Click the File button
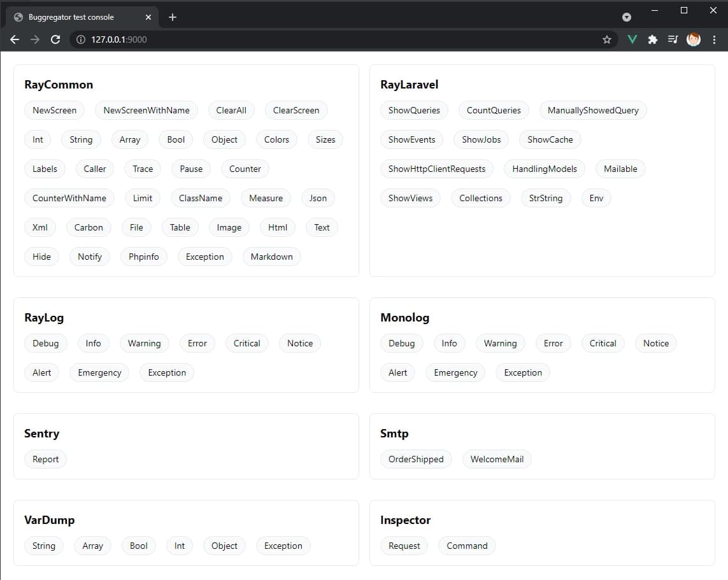Image resolution: width=728 pixels, height=580 pixels. point(136,227)
